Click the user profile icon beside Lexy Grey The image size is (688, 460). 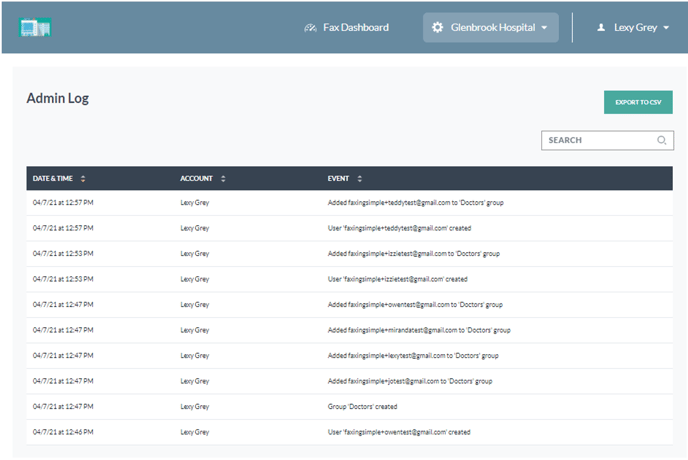pyautogui.click(x=601, y=28)
